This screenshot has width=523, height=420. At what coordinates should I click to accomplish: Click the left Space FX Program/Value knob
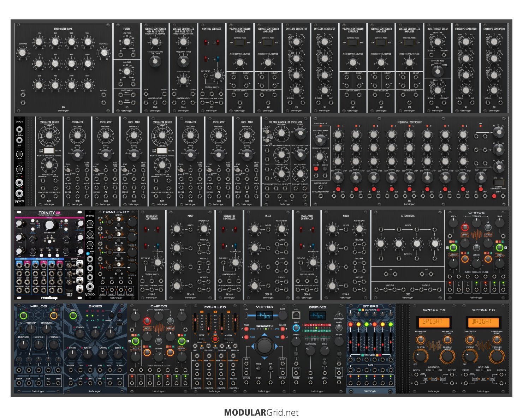447,356
